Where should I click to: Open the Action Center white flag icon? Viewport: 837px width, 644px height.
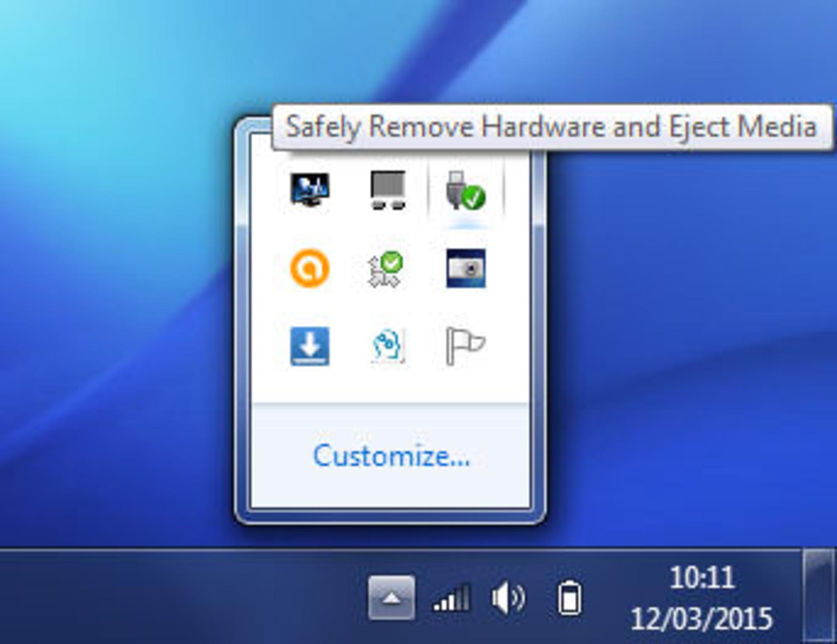coord(465,346)
